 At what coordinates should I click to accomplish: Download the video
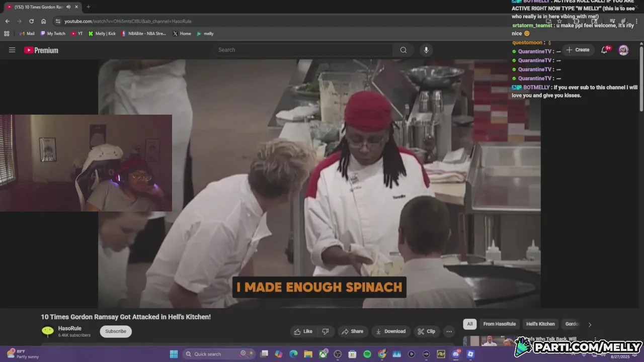point(391,331)
